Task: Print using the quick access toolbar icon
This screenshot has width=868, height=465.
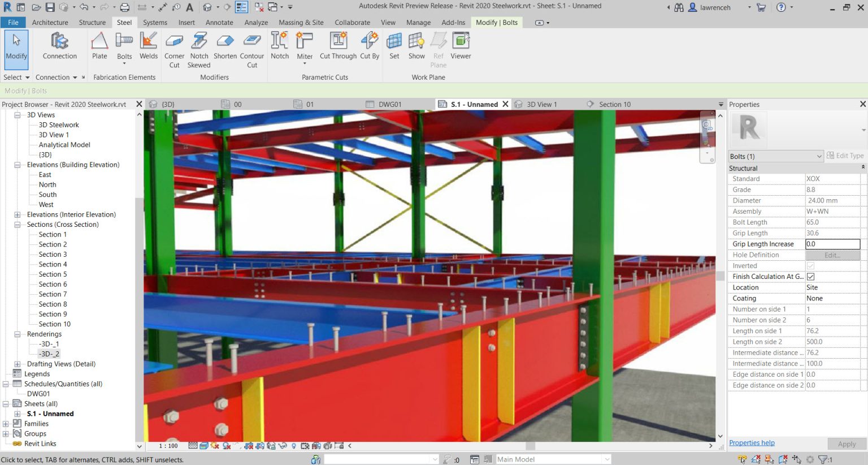Action: [125, 7]
